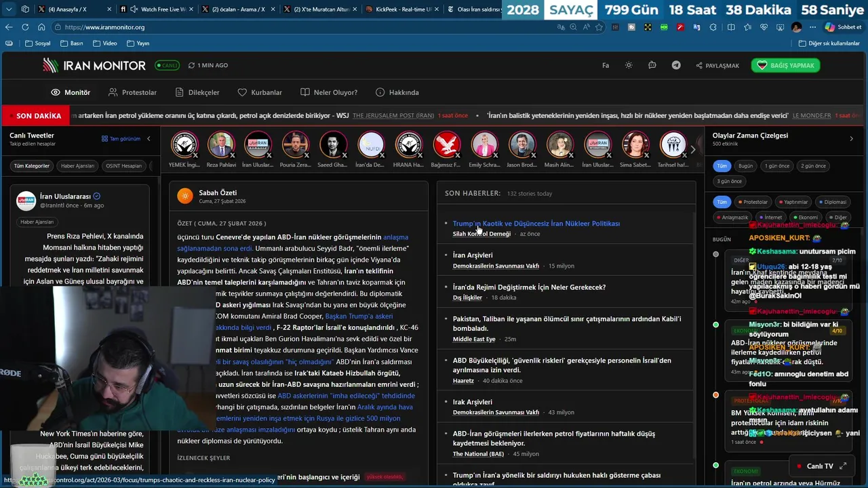This screenshot has width=868, height=488.
Task: Open the Dilekçeler tab
Action: 197,92
